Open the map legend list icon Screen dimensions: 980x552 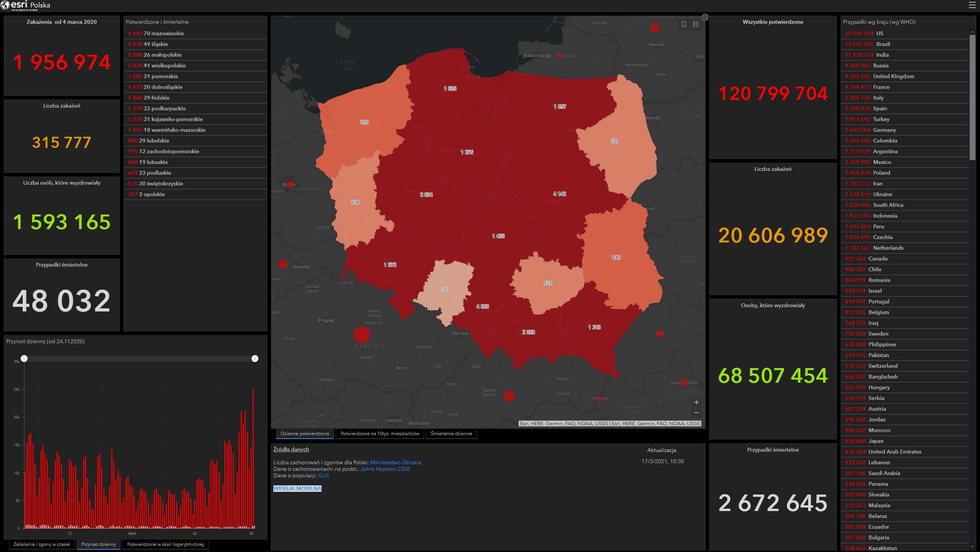pos(696,25)
